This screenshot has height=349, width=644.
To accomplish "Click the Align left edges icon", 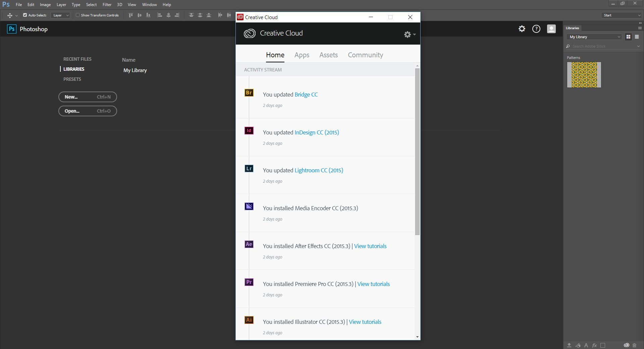I will (x=160, y=15).
